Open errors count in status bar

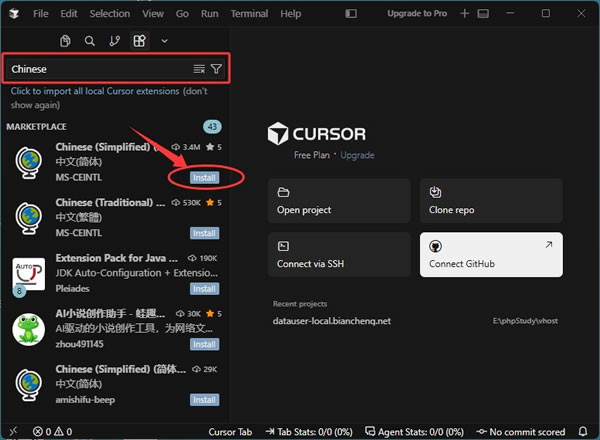point(42,432)
